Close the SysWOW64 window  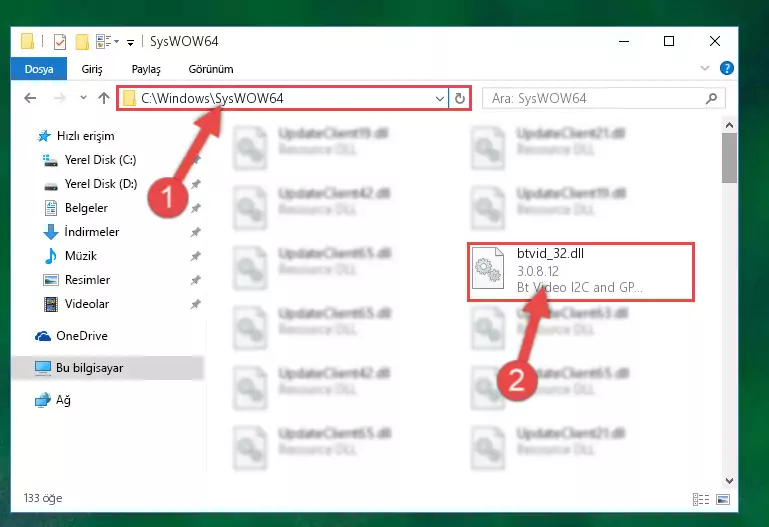(x=715, y=42)
